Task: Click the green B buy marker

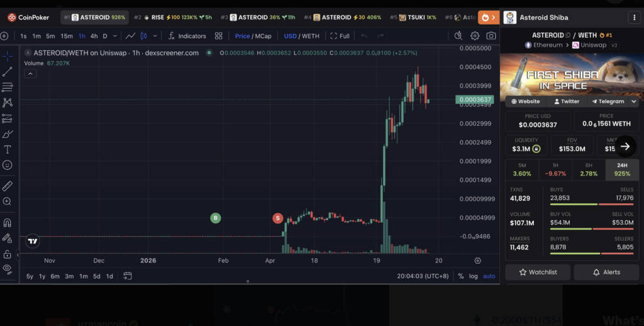Action: pos(216,218)
